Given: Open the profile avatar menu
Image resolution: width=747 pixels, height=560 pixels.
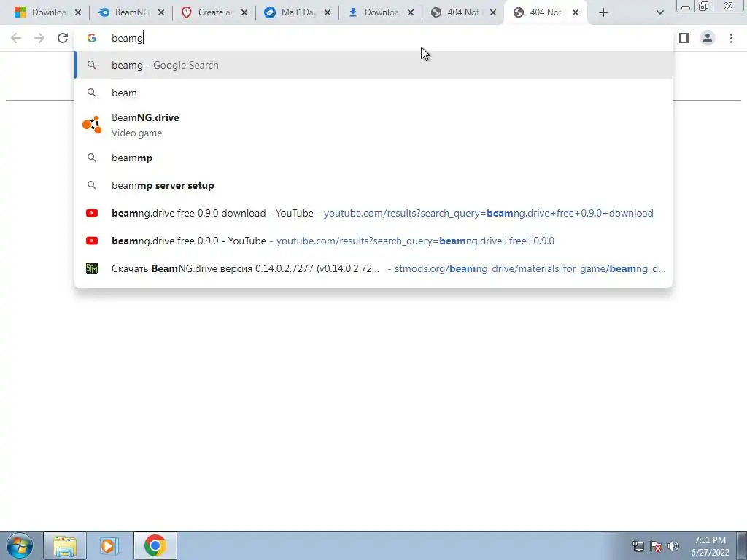Looking at the screenshot, I should point(708,38).
